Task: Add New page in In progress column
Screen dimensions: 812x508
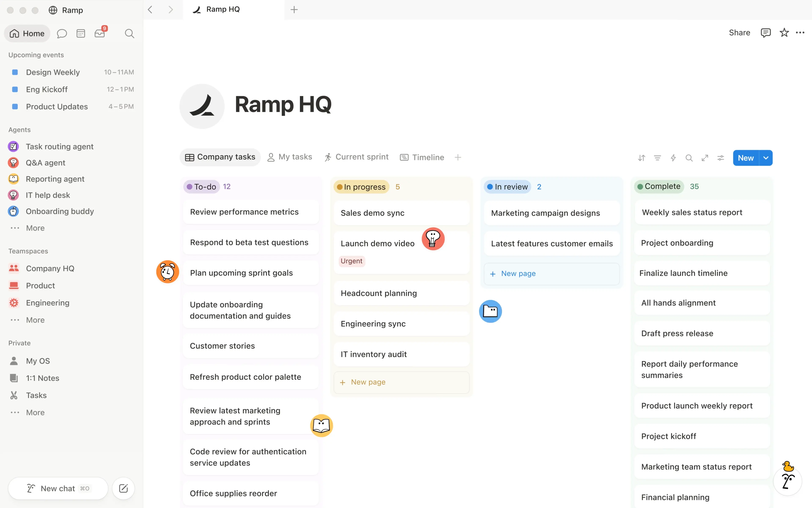Action: pos(401,382)
